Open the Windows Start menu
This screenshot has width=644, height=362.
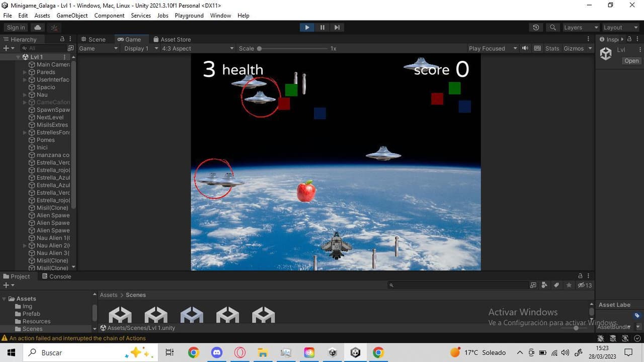(x=11, y=352)
